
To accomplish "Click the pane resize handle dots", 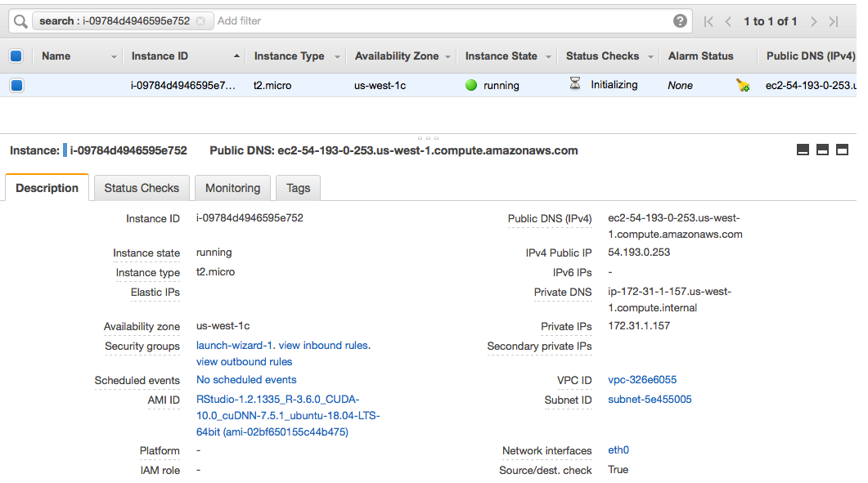I will (x=428, y=138).
